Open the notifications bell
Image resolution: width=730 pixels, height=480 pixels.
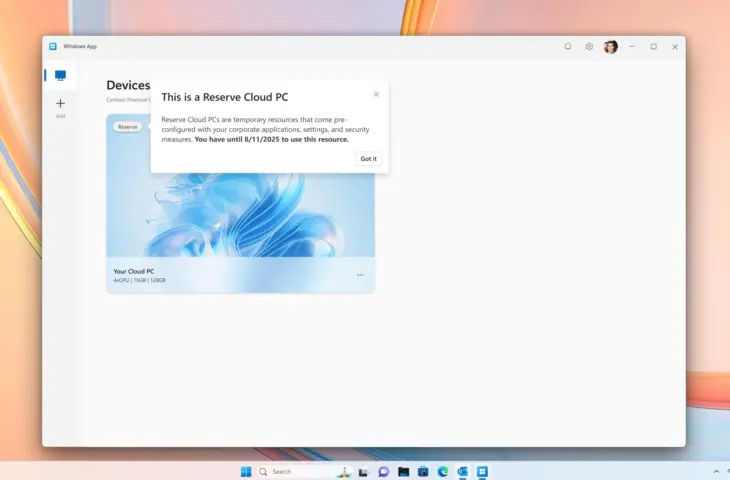click(568, 47)
